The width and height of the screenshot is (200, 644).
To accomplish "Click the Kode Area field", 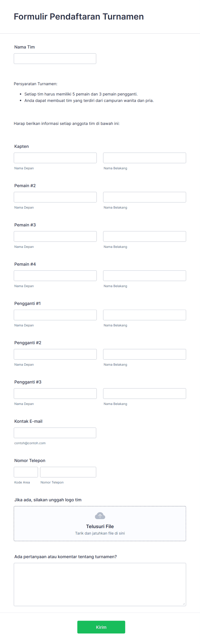I will point(26,472).
